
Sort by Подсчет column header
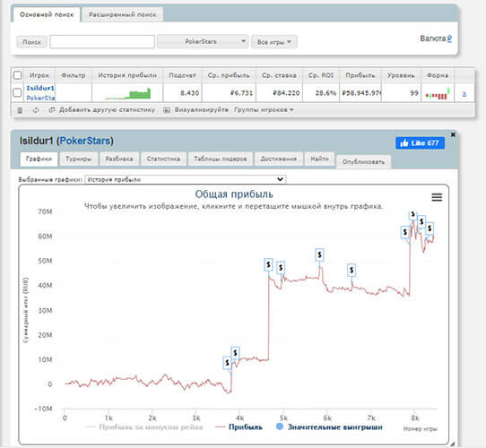click(182, 75)
